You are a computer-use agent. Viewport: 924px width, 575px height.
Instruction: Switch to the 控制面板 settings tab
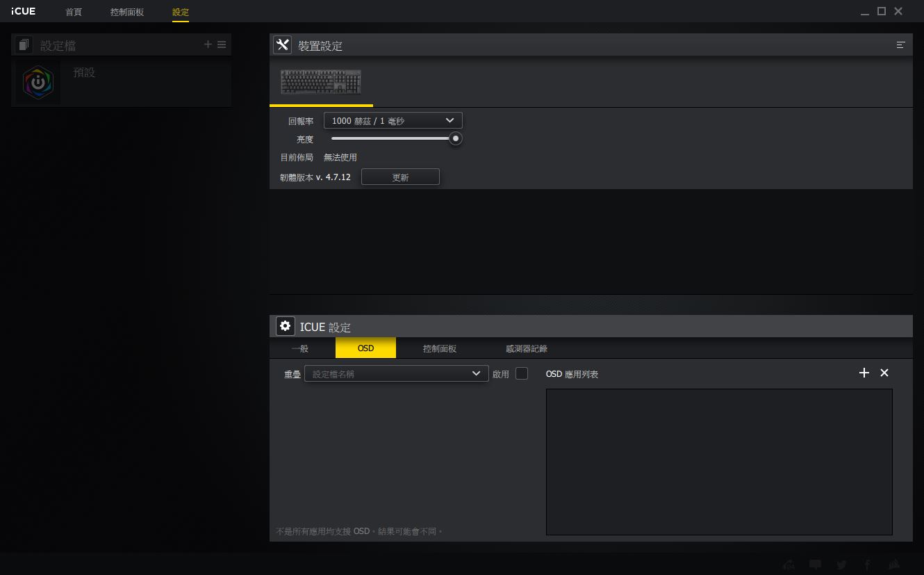440,348
